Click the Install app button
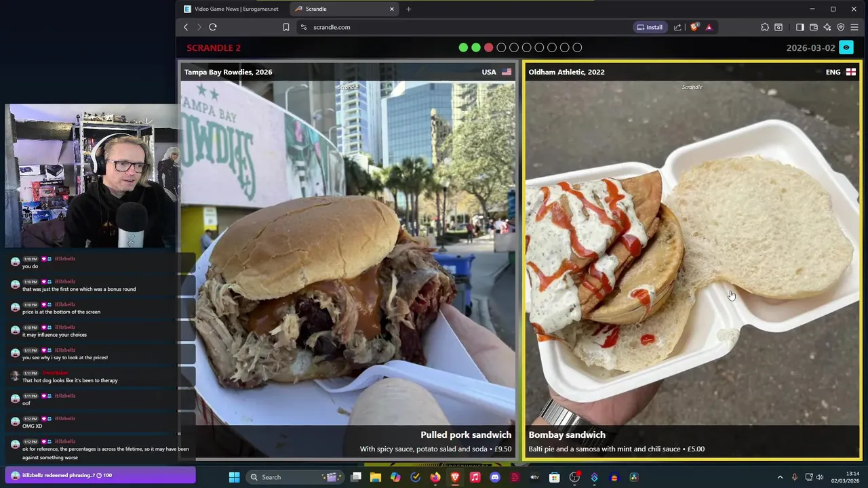This screenshot has width=868, height=488. (649, 27)
